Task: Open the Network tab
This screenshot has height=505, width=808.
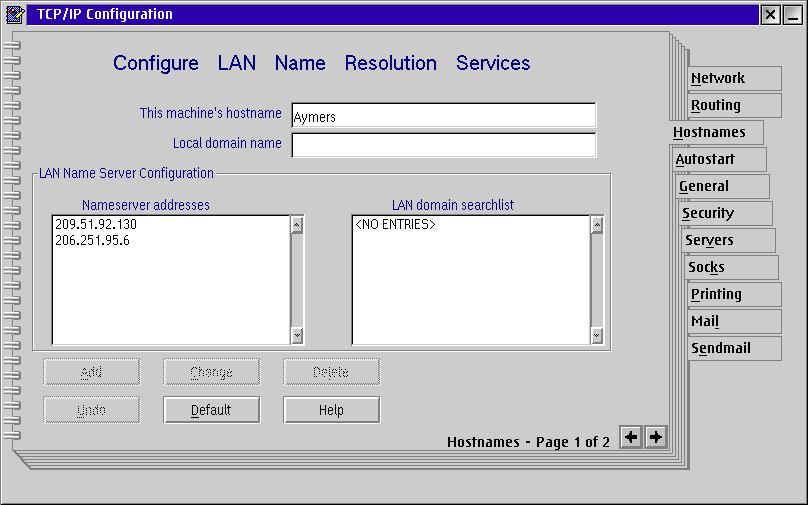Action: 718,78
